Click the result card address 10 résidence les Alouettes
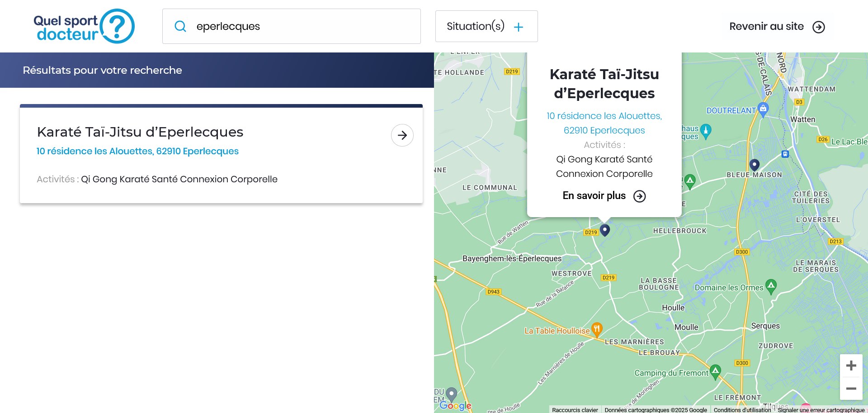The height and width of the screenshot is (413, 868). 137,151
